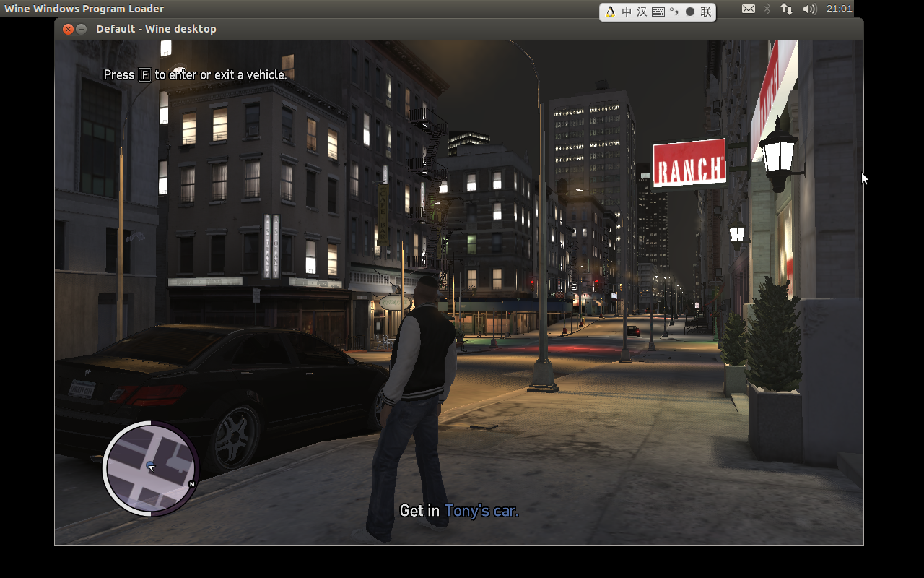Toggle the round full/half-width icon in input bar
Viewport: 924px width, 578px height.
[690, 12]
